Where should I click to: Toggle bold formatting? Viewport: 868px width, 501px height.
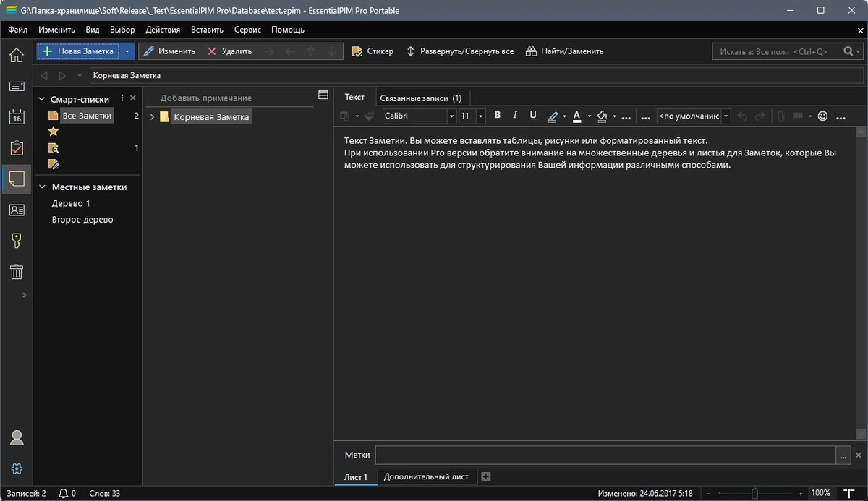click(498, 116)
